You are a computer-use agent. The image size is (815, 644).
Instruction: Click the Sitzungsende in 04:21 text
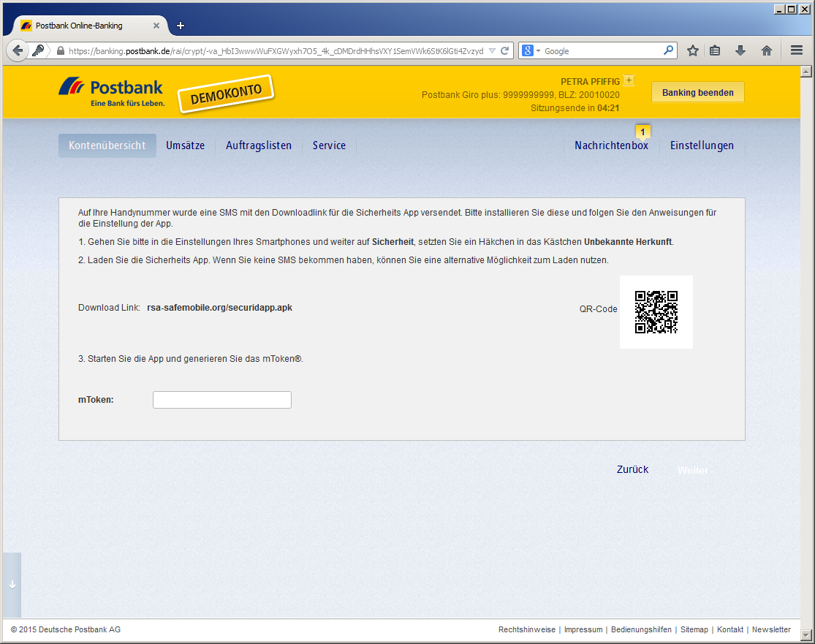pos(575,108)
